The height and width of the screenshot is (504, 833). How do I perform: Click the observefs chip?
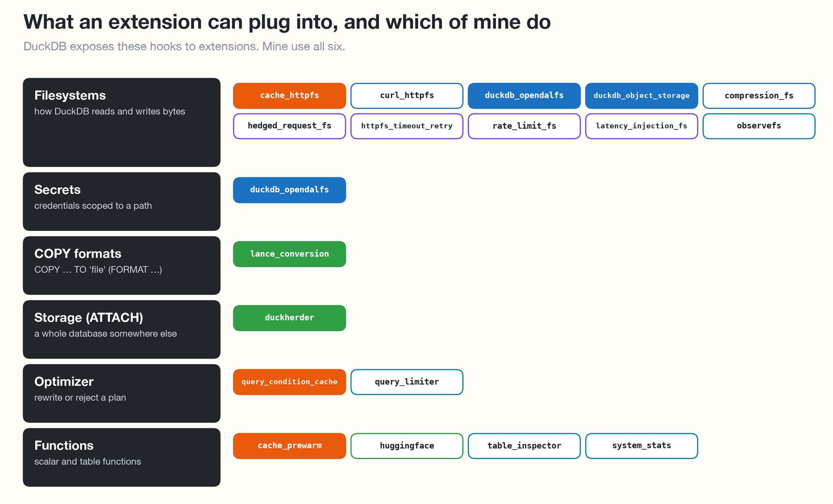point(759,126)
